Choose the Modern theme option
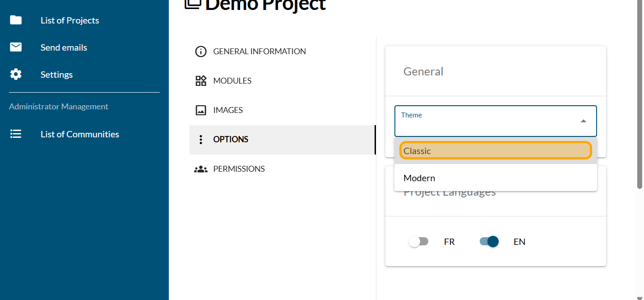This screenshot has height=300, width=644. 495,178
